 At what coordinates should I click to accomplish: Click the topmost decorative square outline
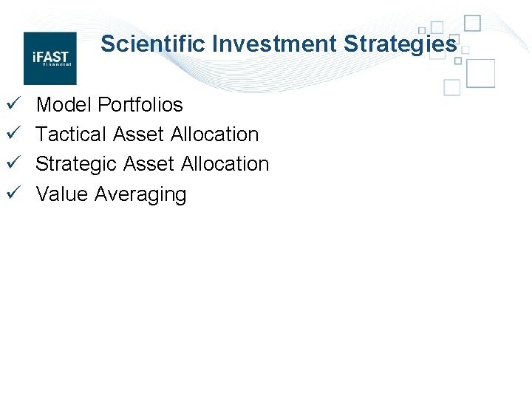[472, 23]
